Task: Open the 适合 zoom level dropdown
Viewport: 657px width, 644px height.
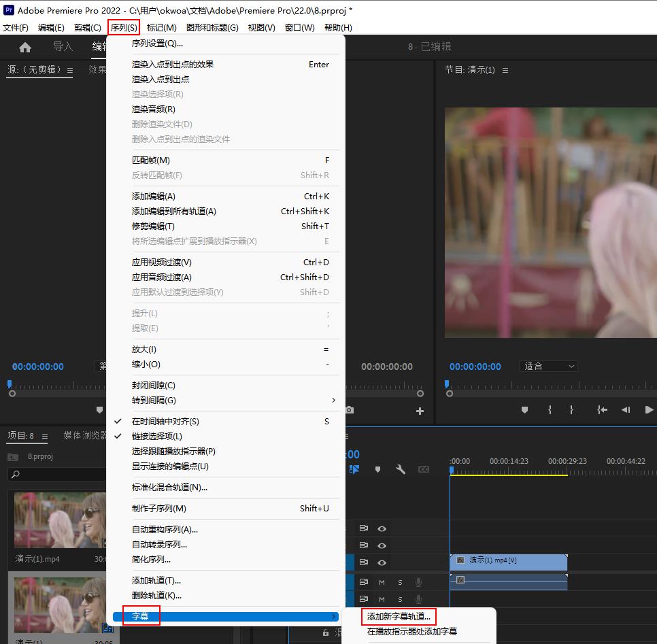Action: (x=549, y=366)
